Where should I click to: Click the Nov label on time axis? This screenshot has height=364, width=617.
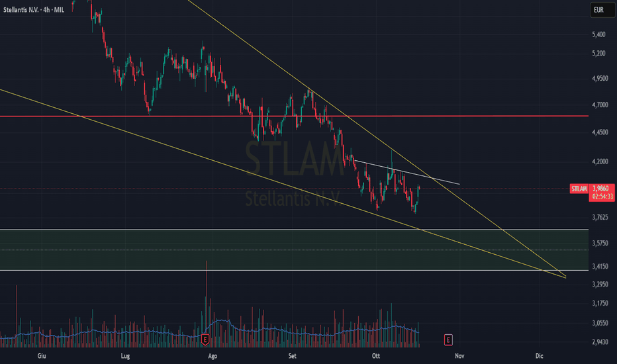pyautogui.click(x=459, y=356)
